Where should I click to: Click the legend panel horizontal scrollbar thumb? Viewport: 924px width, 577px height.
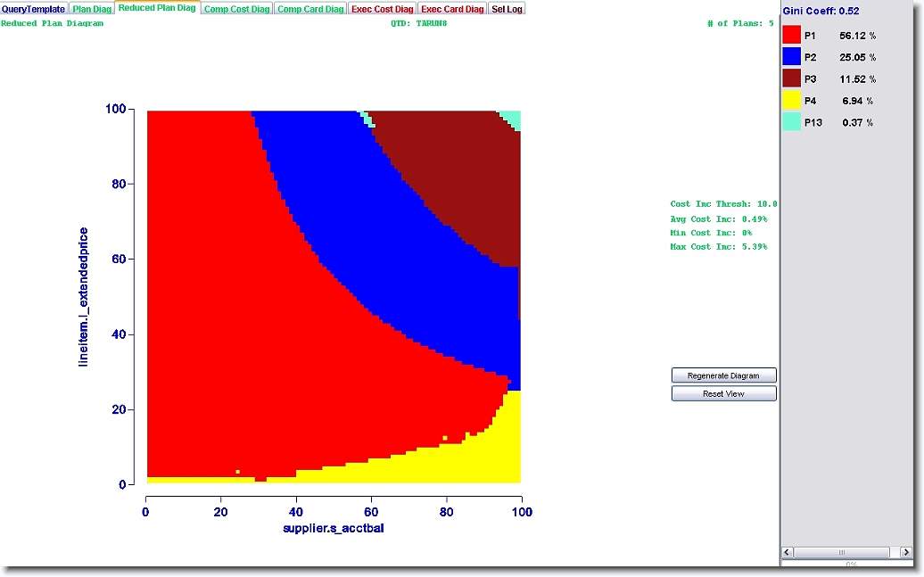841,552
